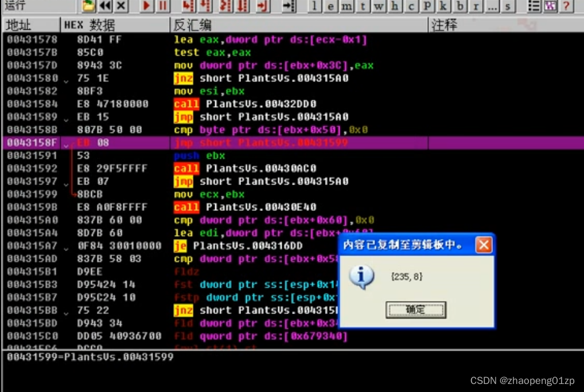Select fld qword ptr ds:[0x679340] instruction
The width and height of the screenshot is (584, 392).
point(260,336)
